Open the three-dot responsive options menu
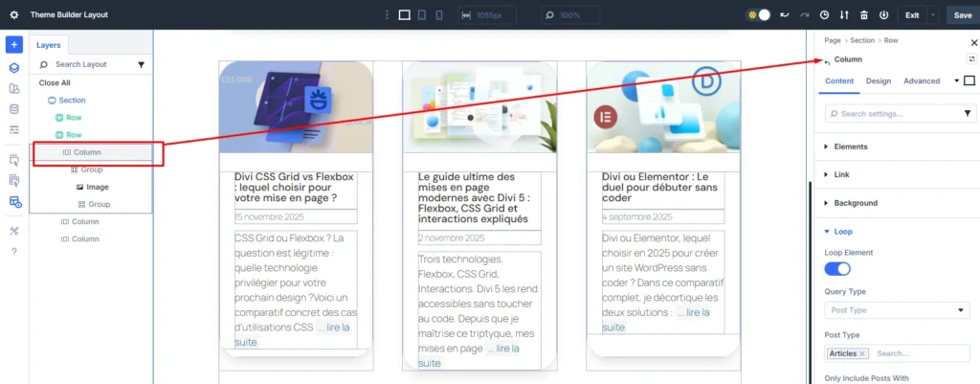Screen dimensions: 980x384 tap(387, 15)
